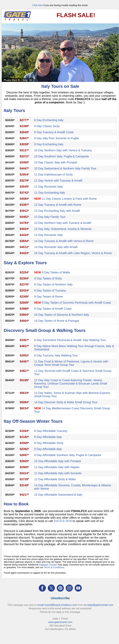119x644 pixels.
Task: Click the Gate 1 Travel logo
Action: 17,16
